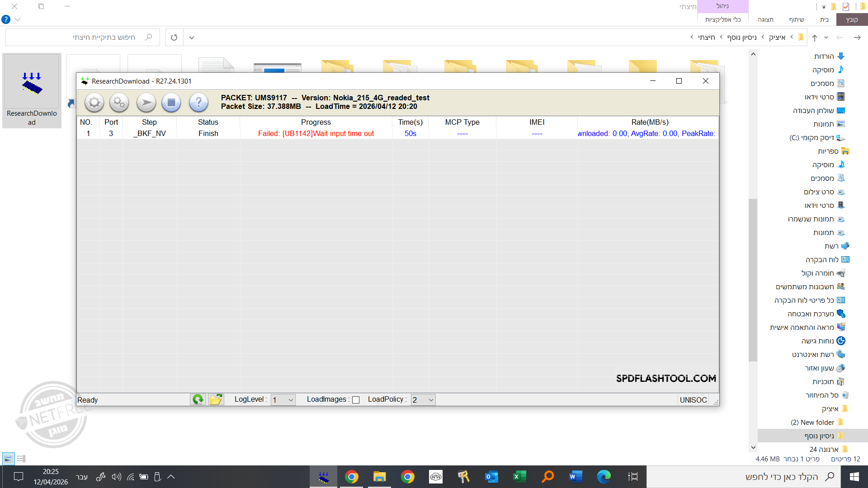This screenshot has height=488, width=868.
Task: Click the green refresh arrow icon
Action: pos(198,399)
